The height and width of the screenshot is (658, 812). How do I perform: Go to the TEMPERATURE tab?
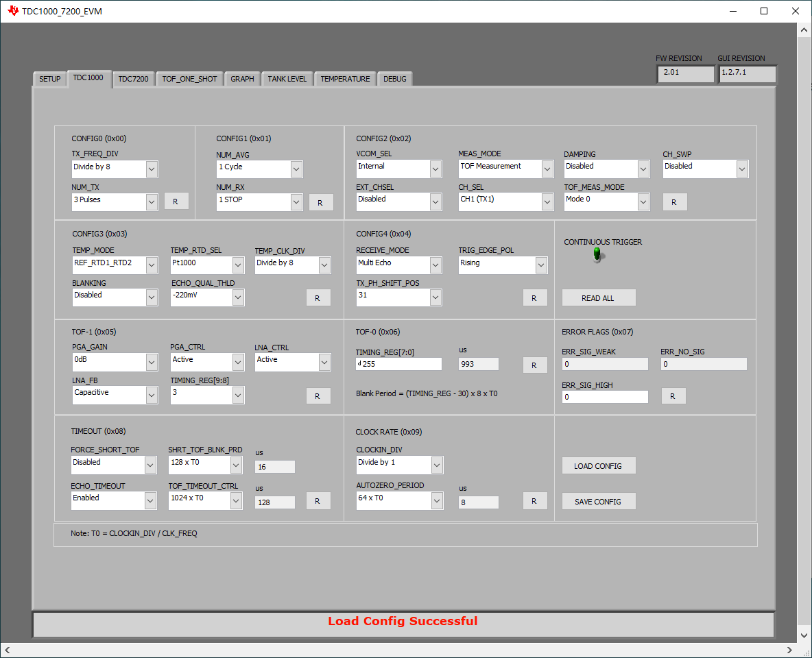(x=346, y=79)
